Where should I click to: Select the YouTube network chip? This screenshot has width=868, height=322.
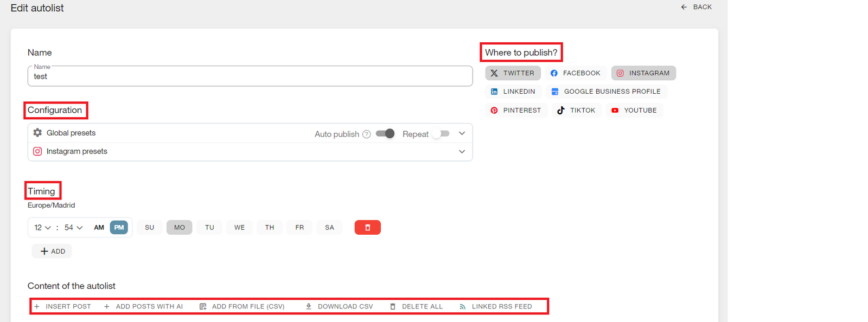pos(634,111)
